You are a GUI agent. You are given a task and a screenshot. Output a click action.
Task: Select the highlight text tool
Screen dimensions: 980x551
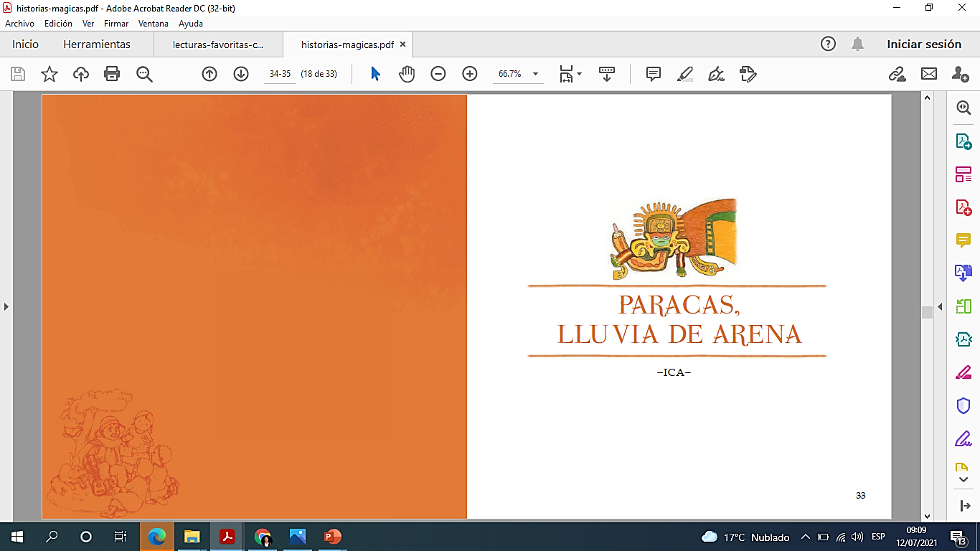[x=685, y=74]
